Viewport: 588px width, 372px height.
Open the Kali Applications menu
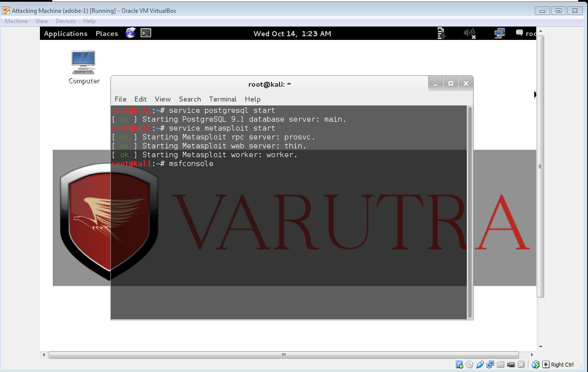tap(66, 34)
